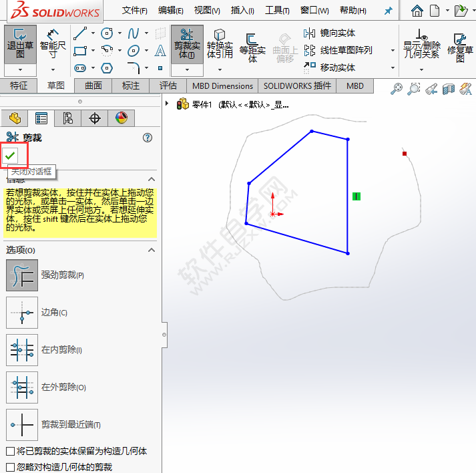476x473 pixels.
Task: Click the trim panel help question mark
Action: pos(148,138)
